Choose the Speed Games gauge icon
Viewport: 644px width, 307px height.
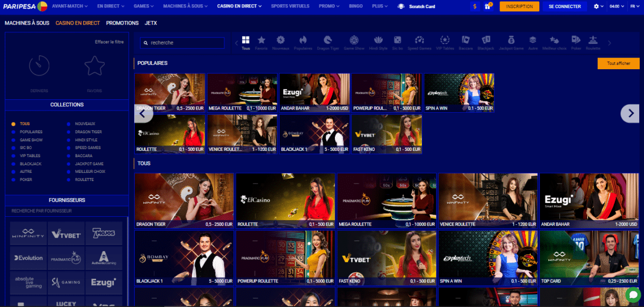(420, 40)
